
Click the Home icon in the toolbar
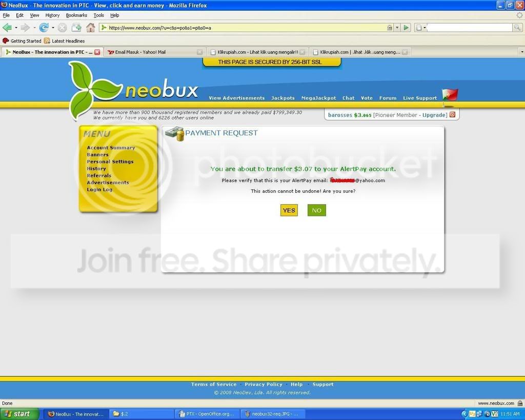(x=90, y=28)
